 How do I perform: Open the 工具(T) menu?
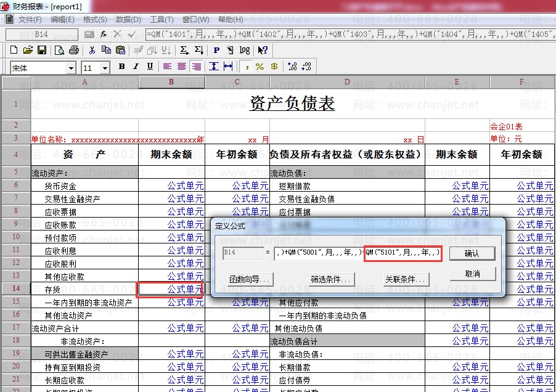[161, 20]
